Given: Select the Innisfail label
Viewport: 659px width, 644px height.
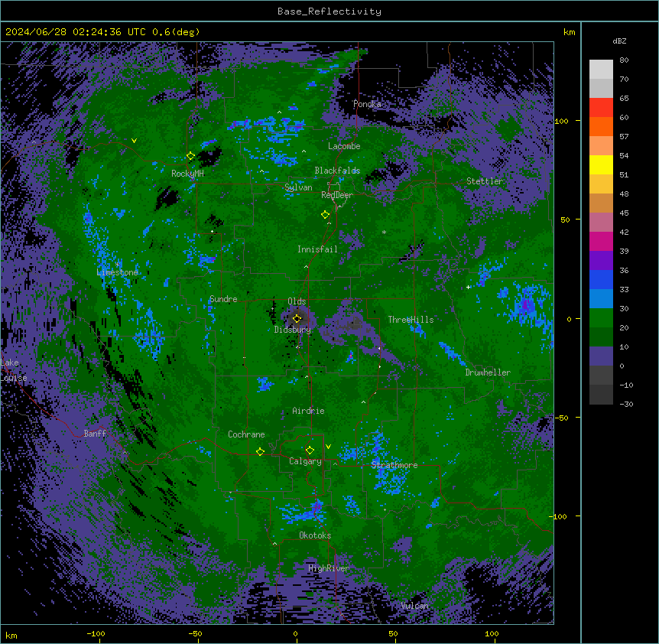Looking at the screenshot, I should [317, 249].
